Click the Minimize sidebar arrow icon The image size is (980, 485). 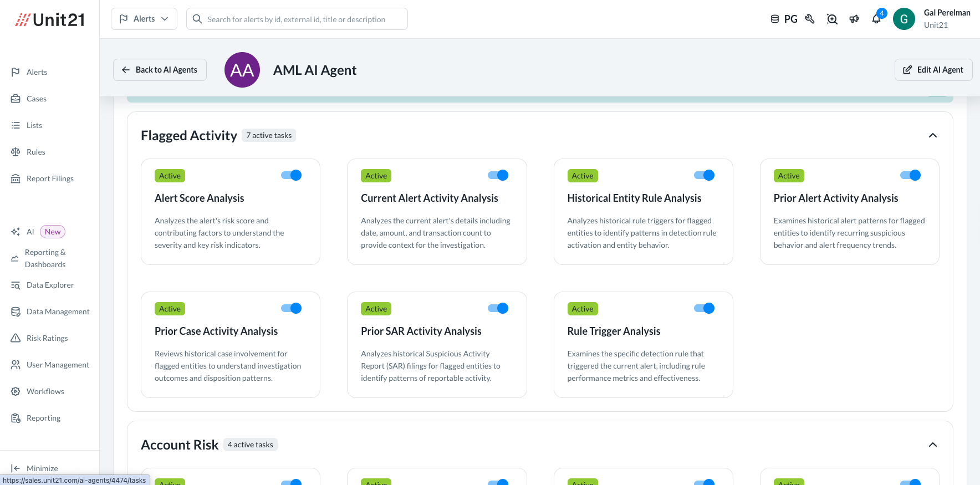[x=16, y=468]
